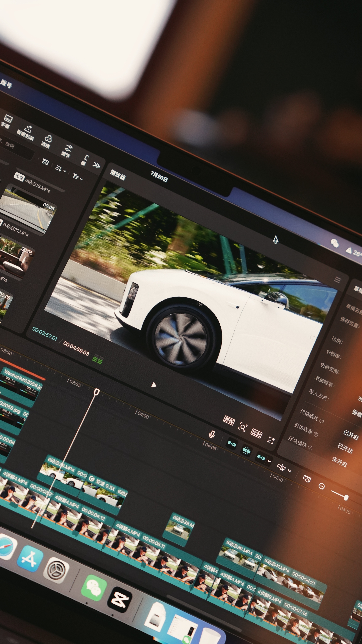Click the 播放器 player panel title
362x644 pixels.
pos(118,175)
